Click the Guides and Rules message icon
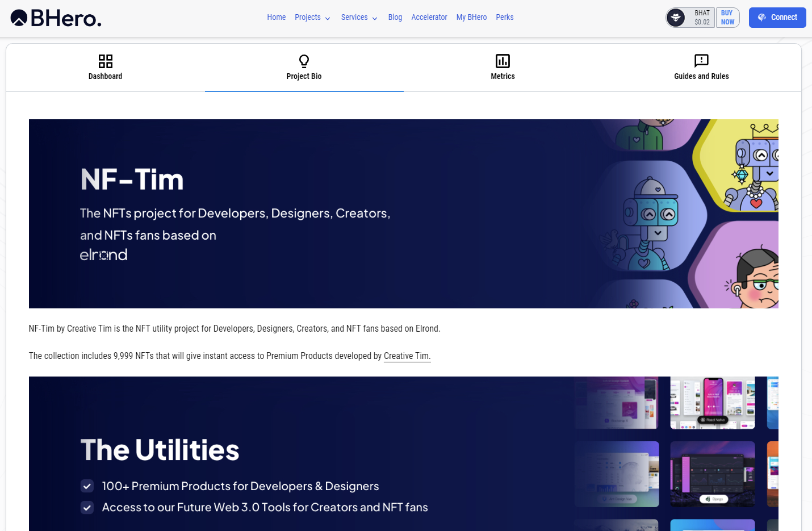Screen dimensions: 812x531 pyautogui.click(x=702, y=61)
